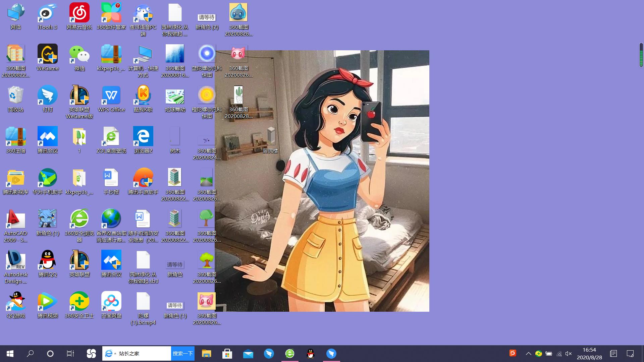Expand hidden system tray icons
Viewport: 644px width, 362px height.
tap(528, 354)
